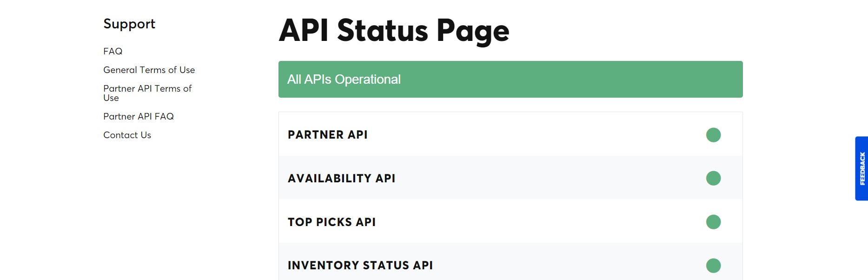Open General Terms of Use
The width and height of the screenshot is (868, 280).
(x=149, y=70)
